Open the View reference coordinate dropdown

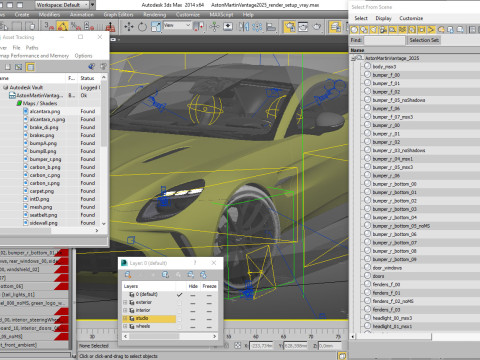177,26
